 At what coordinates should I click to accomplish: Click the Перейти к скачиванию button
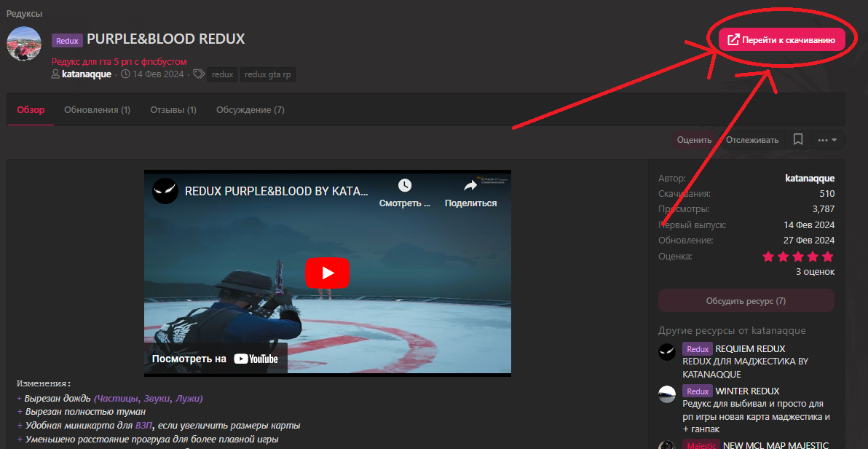click(x=781, y=40)
